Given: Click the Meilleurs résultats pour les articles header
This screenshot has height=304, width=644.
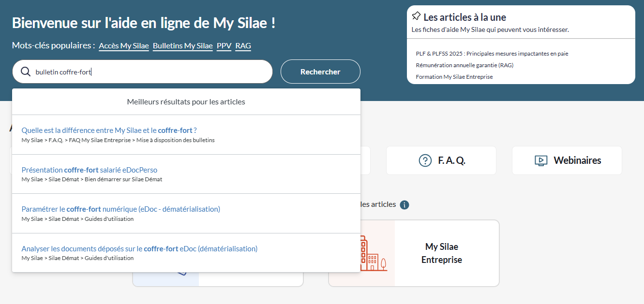Looking at the screenshot, I should coord(186,102).
